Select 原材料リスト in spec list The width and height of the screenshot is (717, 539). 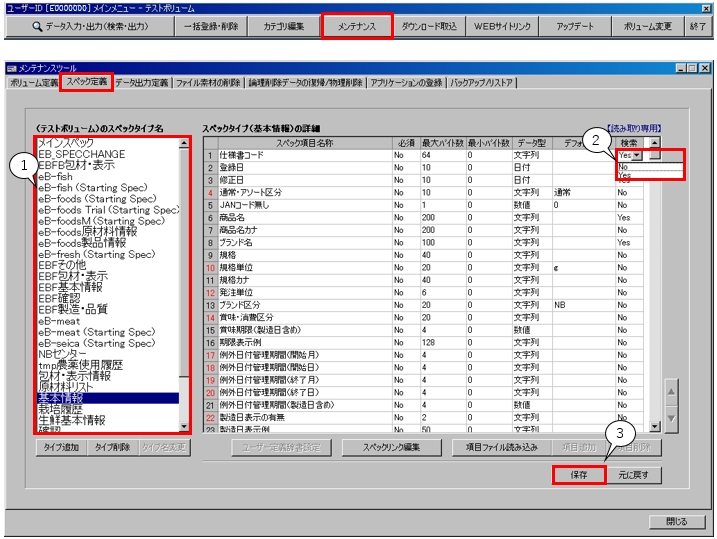click(108, 387)
